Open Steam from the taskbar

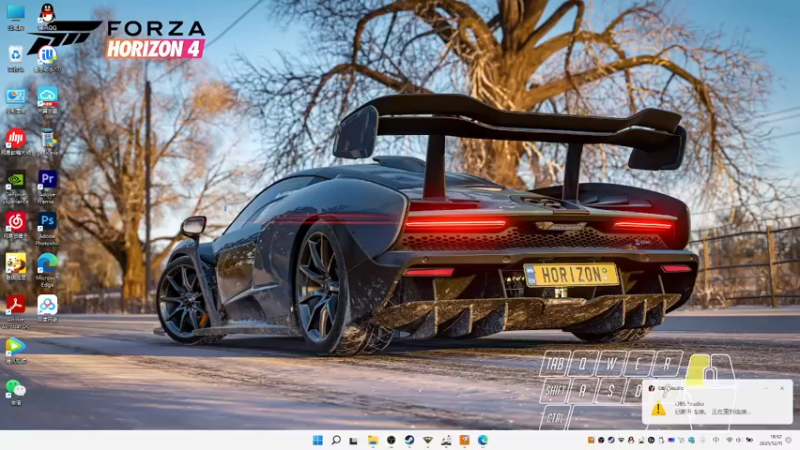pyautogui.click(x=409, y=440)
